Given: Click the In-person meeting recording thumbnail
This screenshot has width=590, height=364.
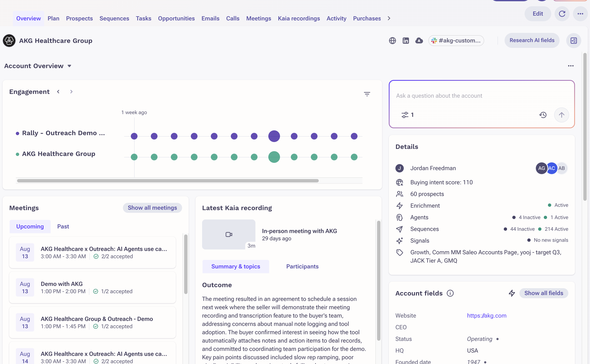Looking at the screenshot, I should coord(229,234).
